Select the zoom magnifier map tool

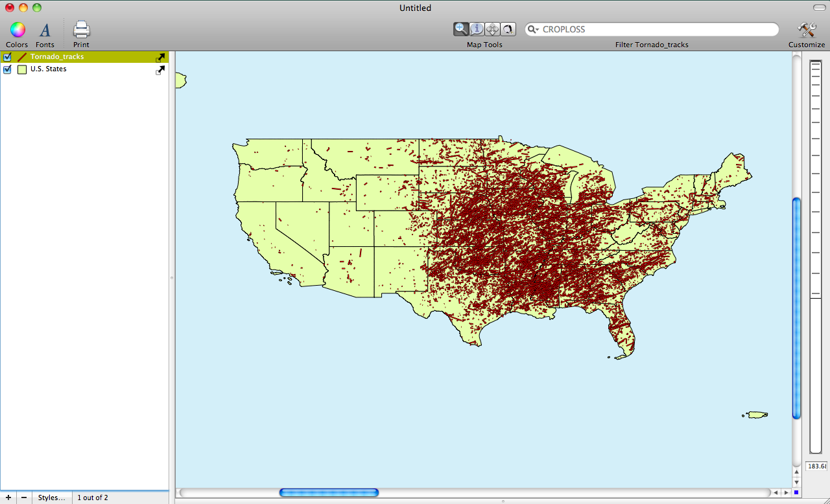[x=461, y=29]
